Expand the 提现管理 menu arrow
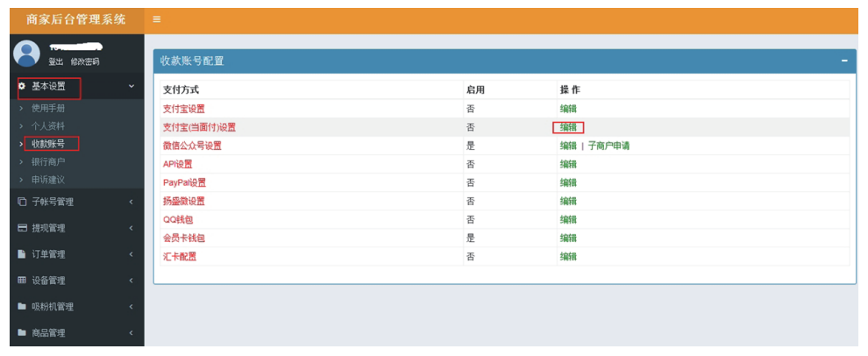This screenshot has height=356, width=868. 132,228
